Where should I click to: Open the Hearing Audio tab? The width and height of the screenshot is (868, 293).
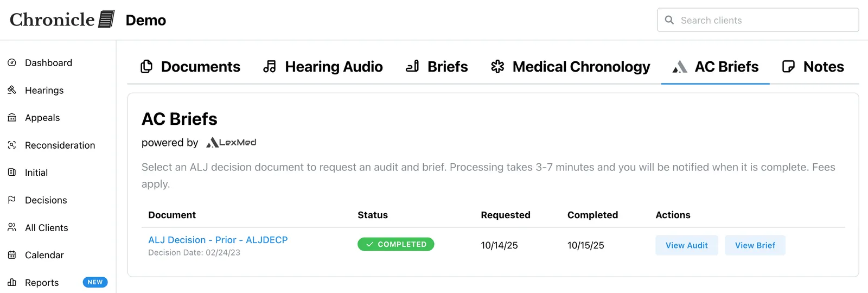323,67
